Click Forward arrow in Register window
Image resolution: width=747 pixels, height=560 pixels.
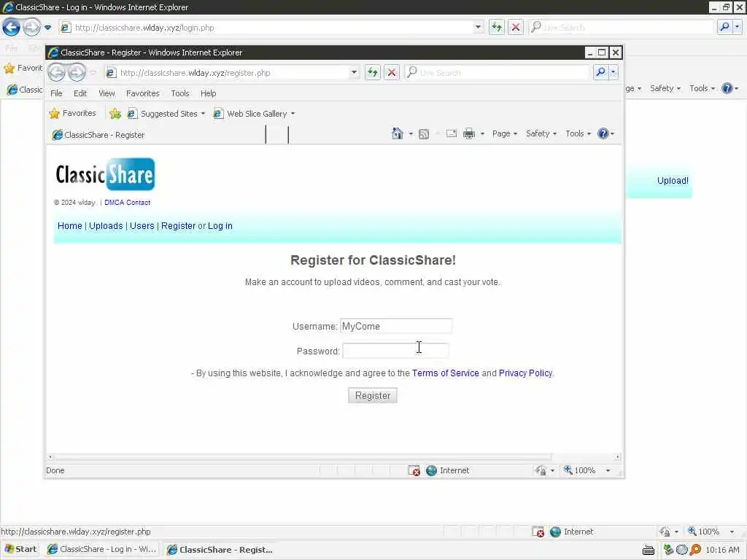click(77, 73)
